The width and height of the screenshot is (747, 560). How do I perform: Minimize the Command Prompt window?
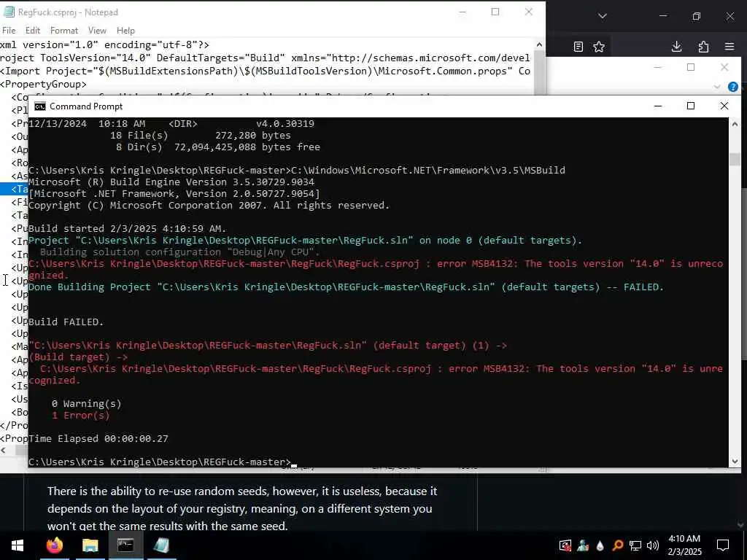click(x=658, y=106)
